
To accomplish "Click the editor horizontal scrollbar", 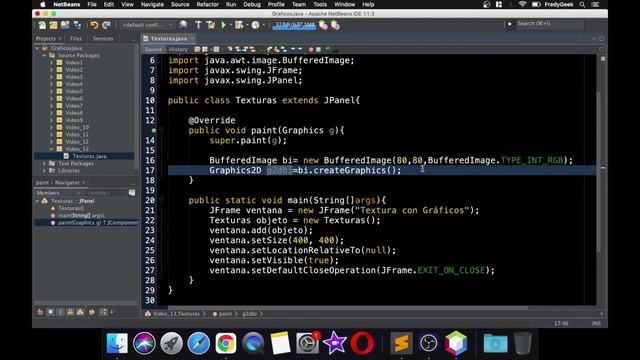I will pyautogui.click(x=347, y=308).
